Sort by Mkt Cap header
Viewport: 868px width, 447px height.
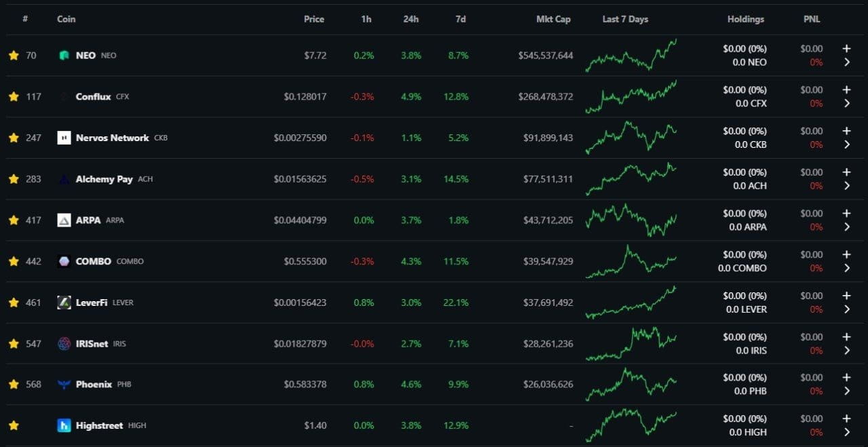click(553, 20)
